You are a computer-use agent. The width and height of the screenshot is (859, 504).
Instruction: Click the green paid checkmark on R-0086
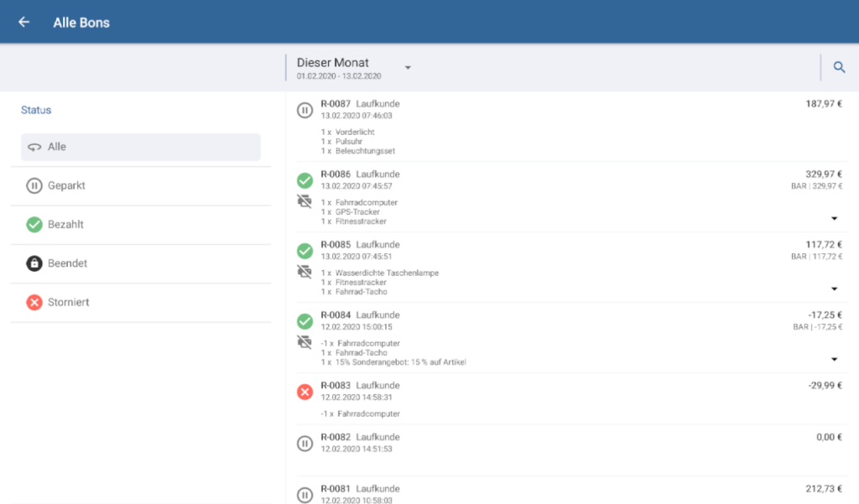[305, 180]
